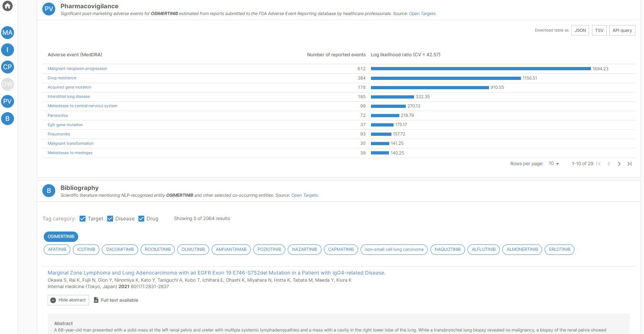Image resolution: width=644 pixels, height=334 pixels.
Task: Open the Marginal Zone Lymphoma article title
Action: pyautogui.click(x=216, y=273)
